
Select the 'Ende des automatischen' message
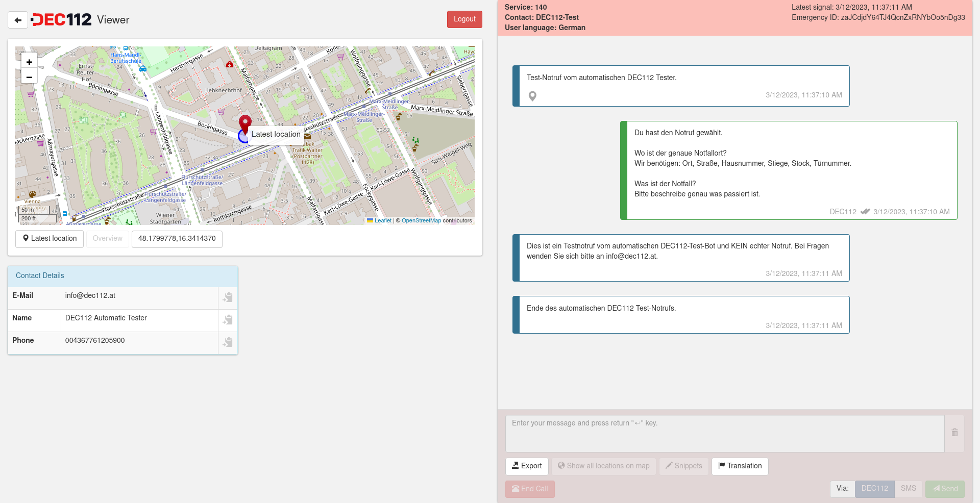tap(681, 315)
